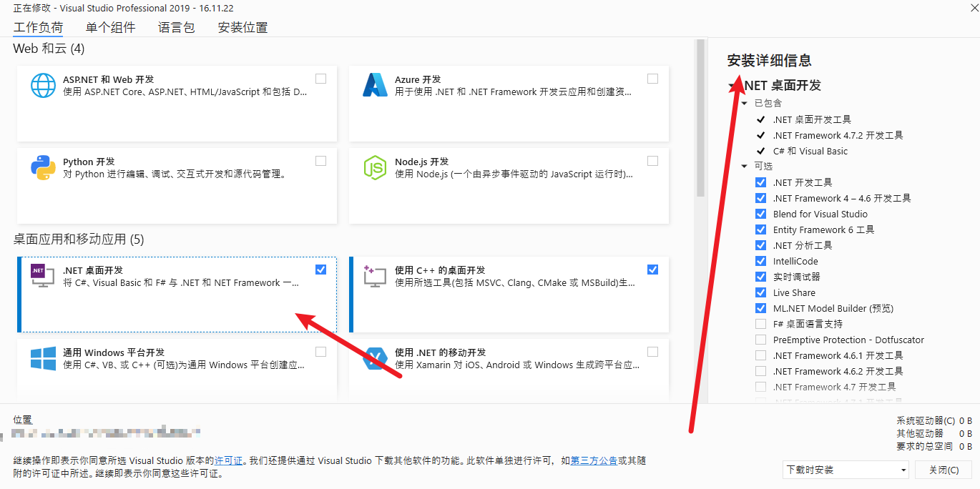
Task: Click the .NET desktop development monitor icon
Action: click(41, 276)
